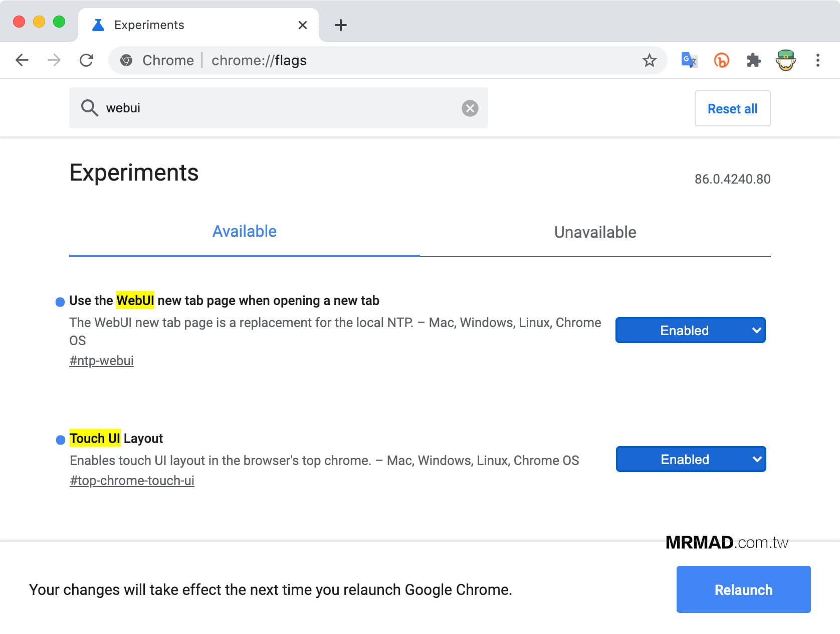Click the macOS yellow minimize button
Image resolution: width=840 pixels, height=634 pixels.
tap(39, 22)
